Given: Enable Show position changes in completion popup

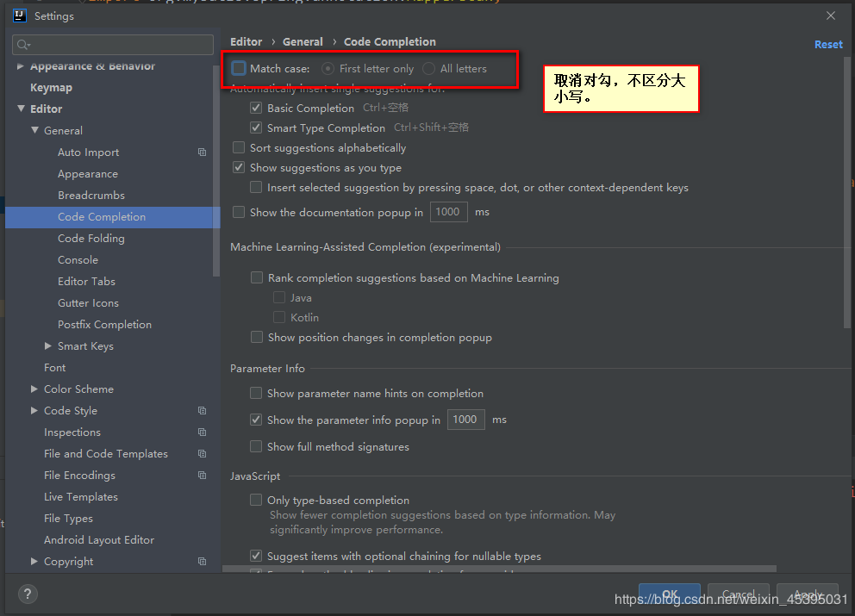Looking at the screenshot, I should pos(256,337).
